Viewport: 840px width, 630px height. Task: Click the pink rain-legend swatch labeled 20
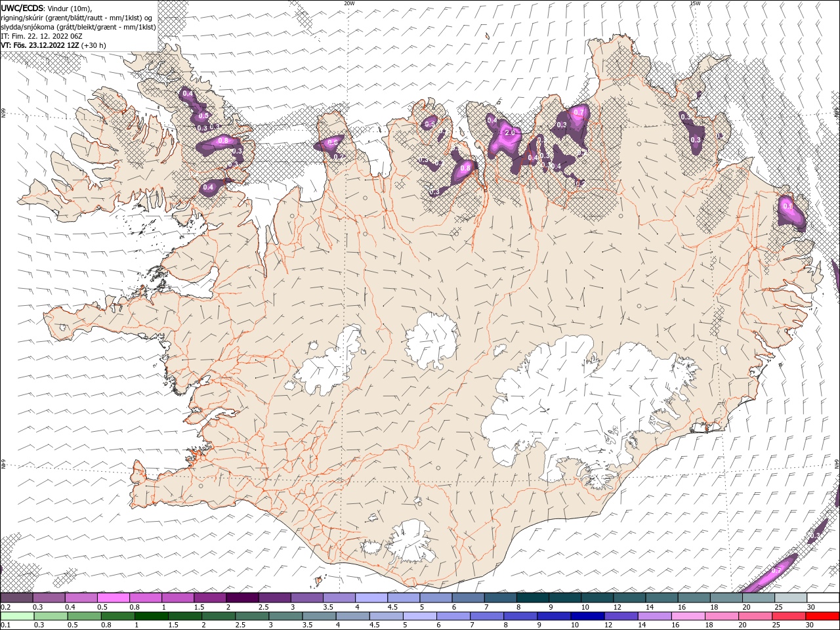point(754,616)
